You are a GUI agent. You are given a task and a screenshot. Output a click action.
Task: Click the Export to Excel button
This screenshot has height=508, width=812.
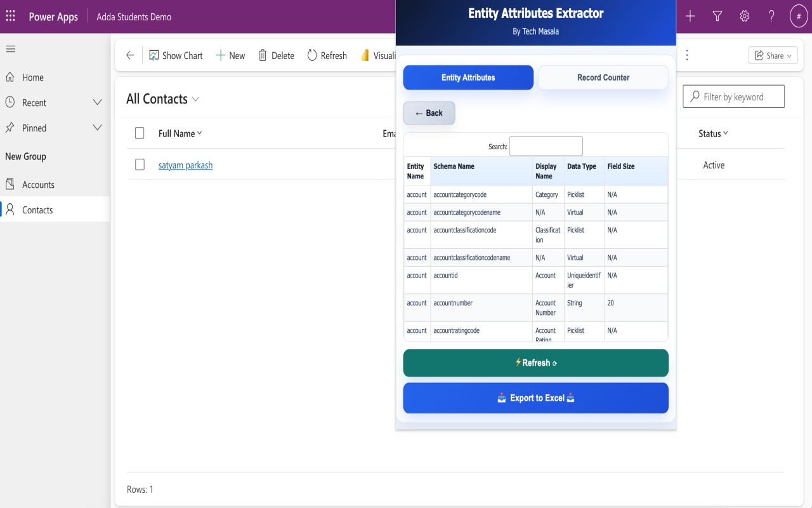tap(536, 398)
